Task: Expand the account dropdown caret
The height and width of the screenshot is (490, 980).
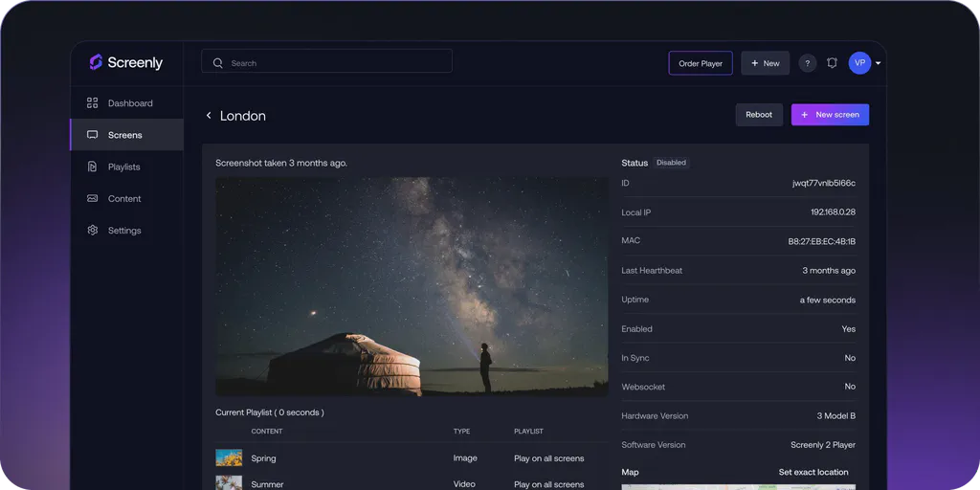Action: [x=879, y=64]
